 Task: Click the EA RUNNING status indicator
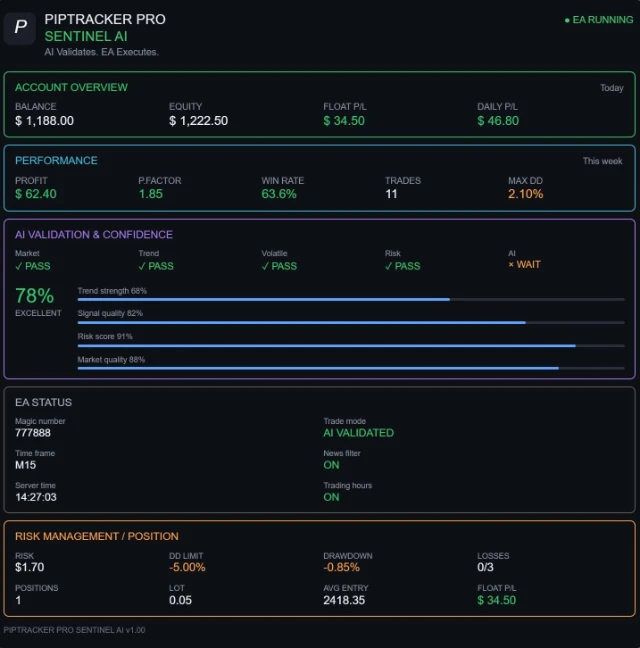click(x=599, y=20)
